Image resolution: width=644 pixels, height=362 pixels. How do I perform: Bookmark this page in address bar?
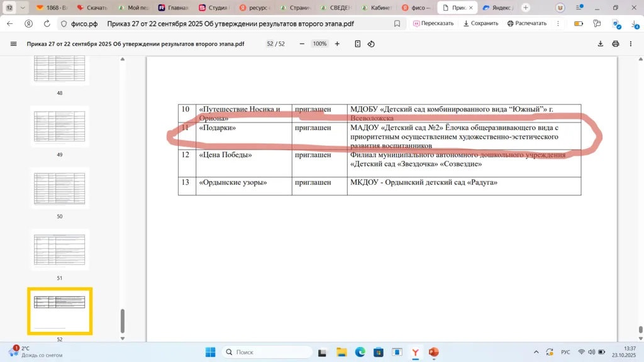pyautogui.click(x=397, y=23)
